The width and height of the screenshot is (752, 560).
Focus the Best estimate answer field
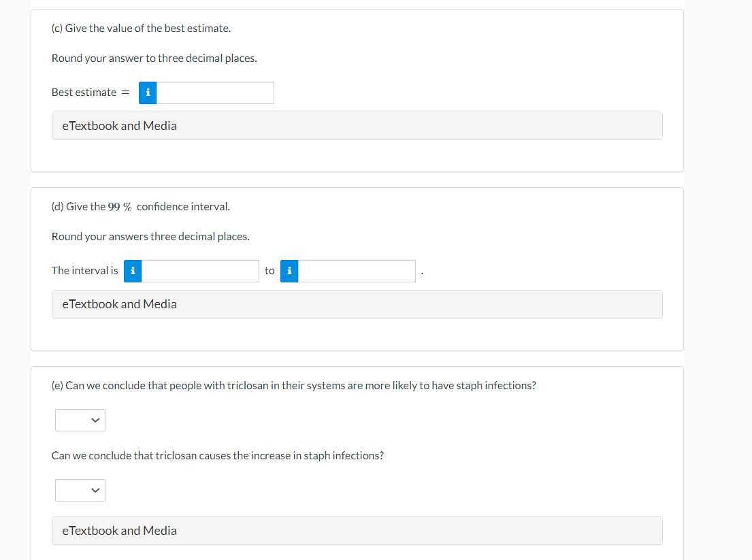pos(215,93)
